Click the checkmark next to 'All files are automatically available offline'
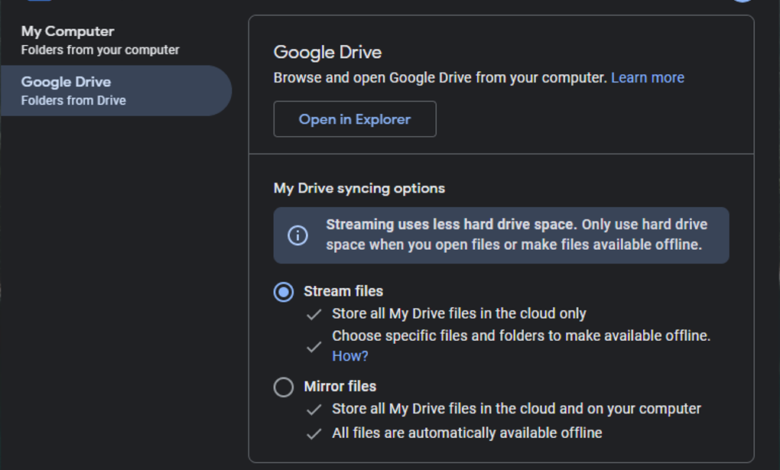780x470 pixels. click(x=314, y=433)
